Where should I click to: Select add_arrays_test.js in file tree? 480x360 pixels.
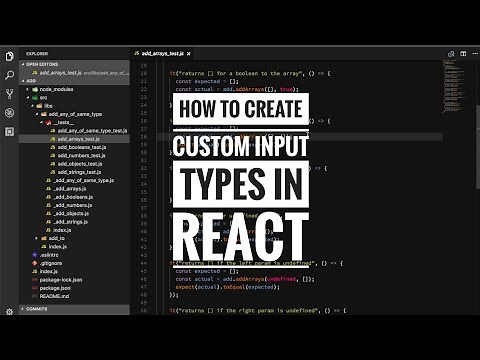(x=74, y=139)
